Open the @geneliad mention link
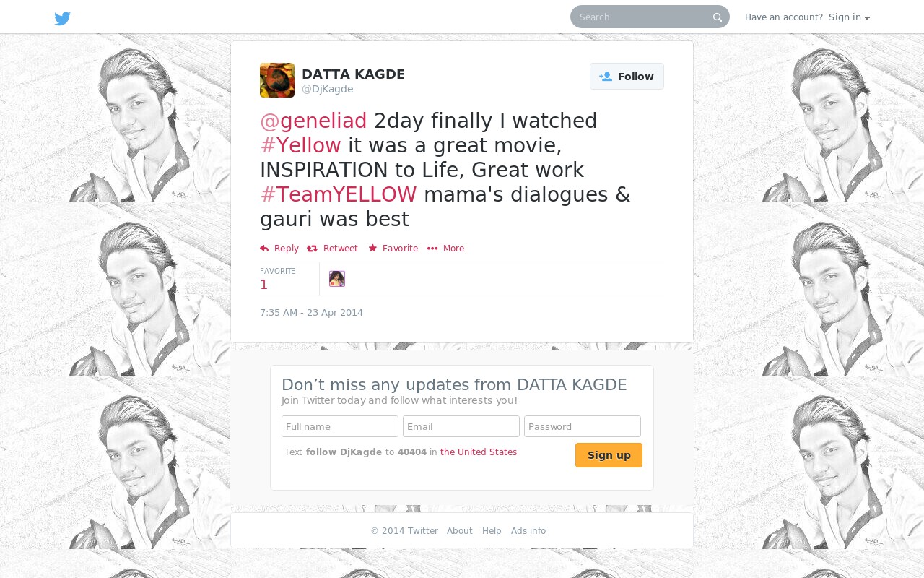The height and width of the screenshot is (578, 924). tap(313, 121)
